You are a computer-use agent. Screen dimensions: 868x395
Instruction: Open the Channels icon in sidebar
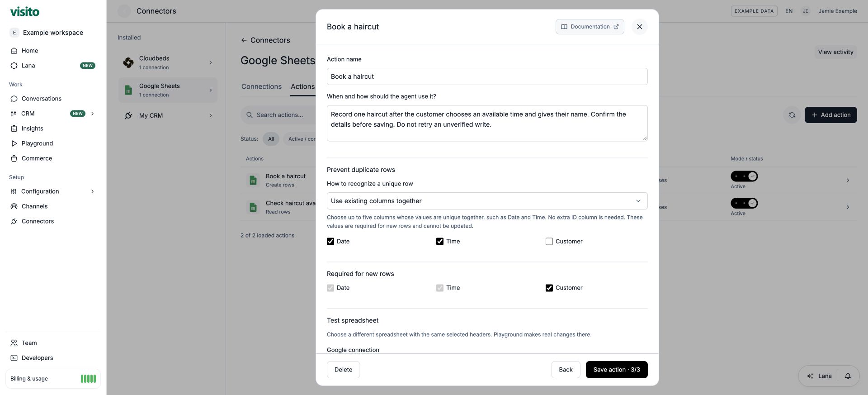coord(14,206)
